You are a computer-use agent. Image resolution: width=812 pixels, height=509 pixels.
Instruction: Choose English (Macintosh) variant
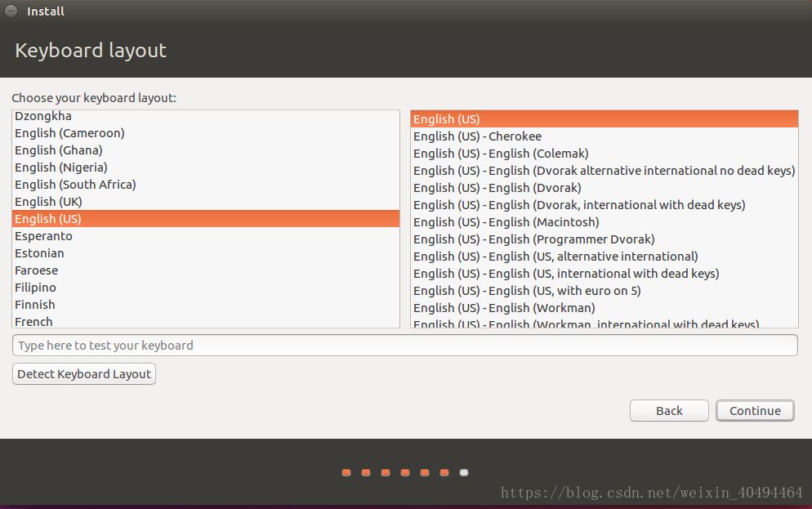605,221
